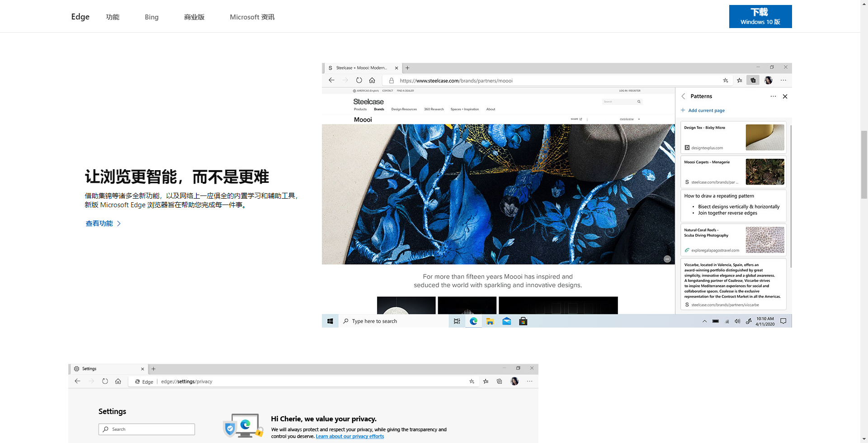
Task: Click the How to draw a repeating pattern note
Action: (733, 206)
